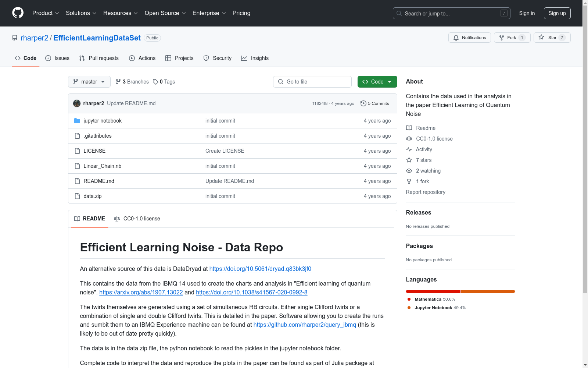This screenshot has width=588, height=368.
Task: Open the Linear_Chain.nb file
Action: pyautogui.click(x=103, y=166)
